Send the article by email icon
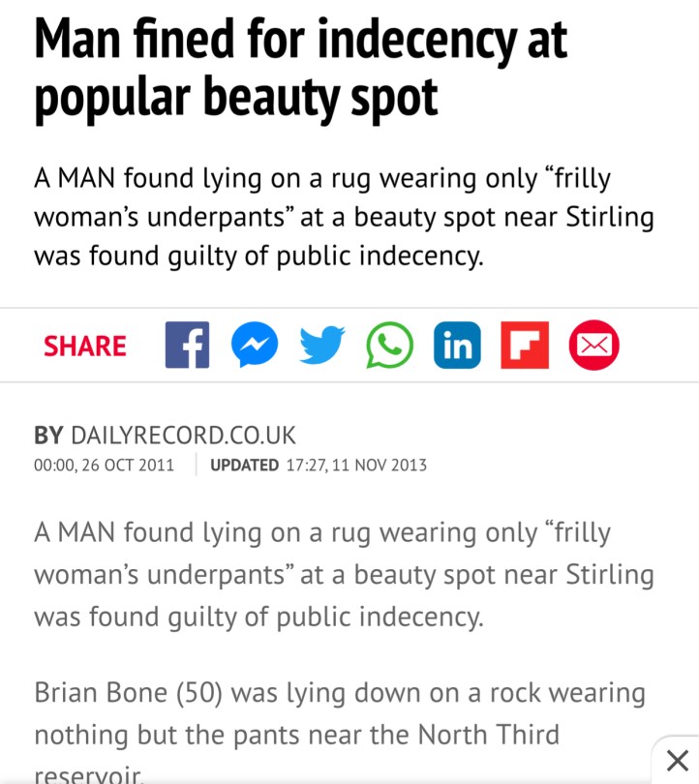Screen dimensions: 699x784 [593, 346]
